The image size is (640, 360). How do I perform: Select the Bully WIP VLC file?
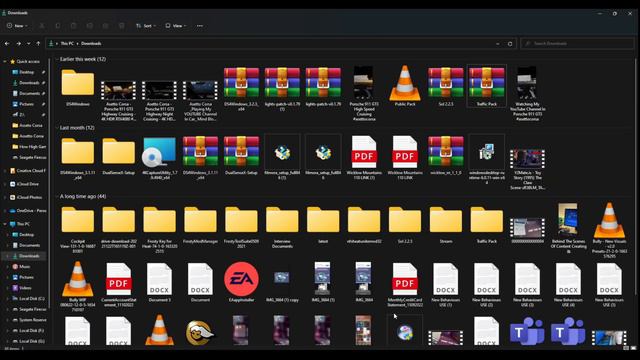coord(78,287)
